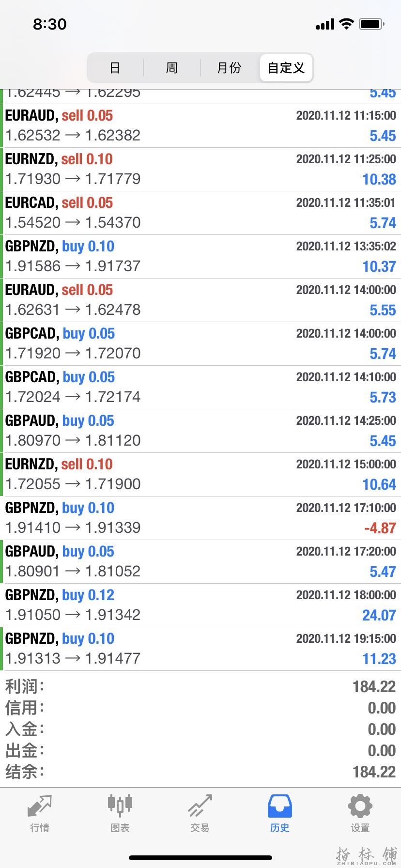Select the 自定义 custom period tab

coord(286,68)
